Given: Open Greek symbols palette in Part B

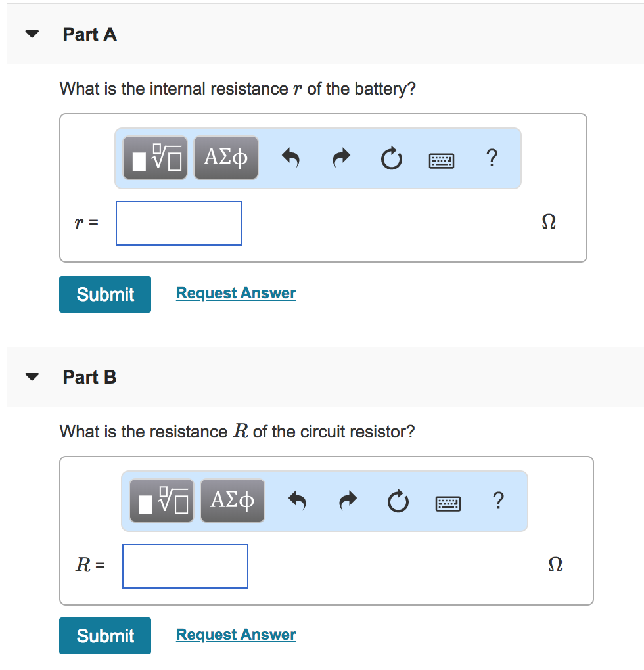Looking at the screenshot, I should tap(233, 501).
